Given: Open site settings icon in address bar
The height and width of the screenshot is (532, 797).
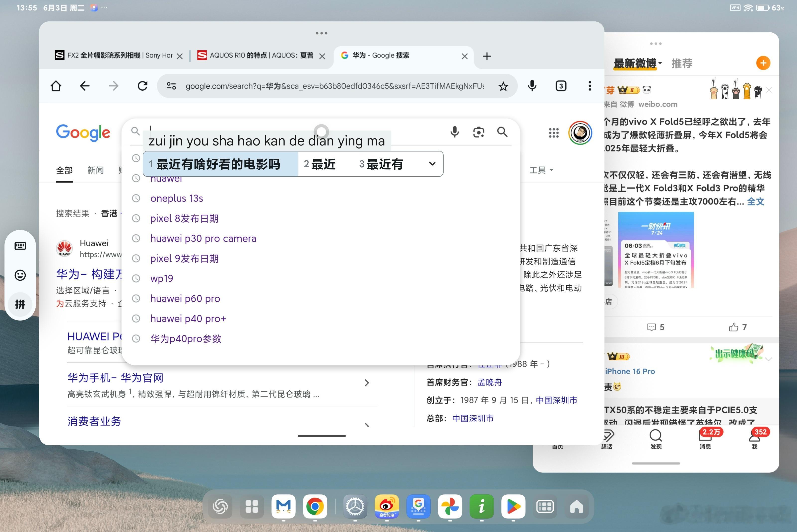Looking at the screenshot, I should [171, 86].
